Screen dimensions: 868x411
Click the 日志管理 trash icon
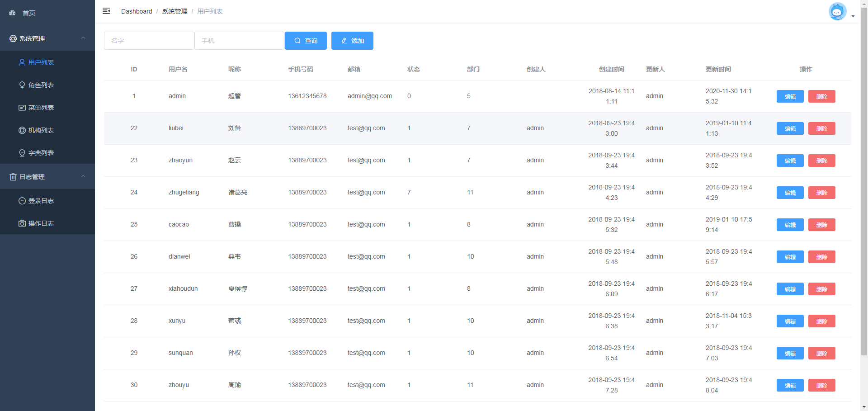(x=13, y=177)
